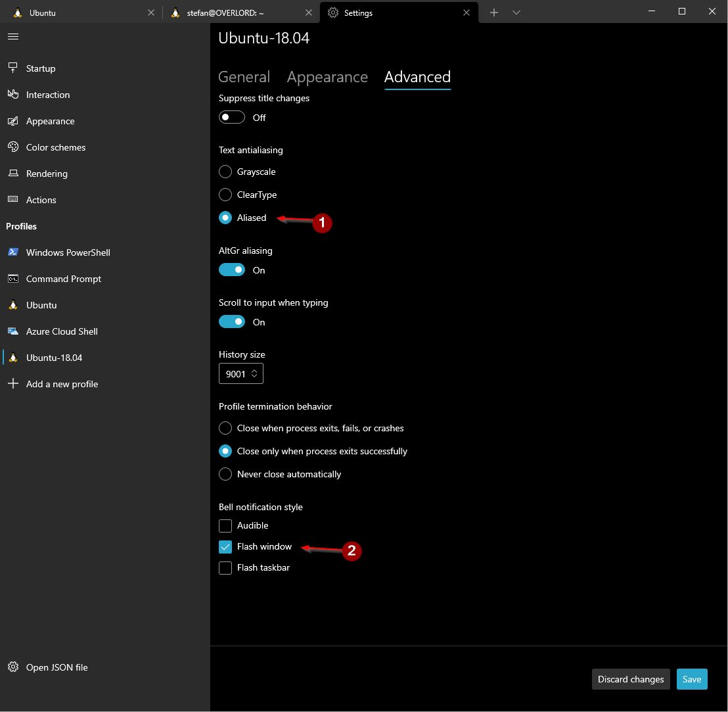Uncheck Flash window bell checkbox
This screenshot has width=728, height=712.
point(225,547)
